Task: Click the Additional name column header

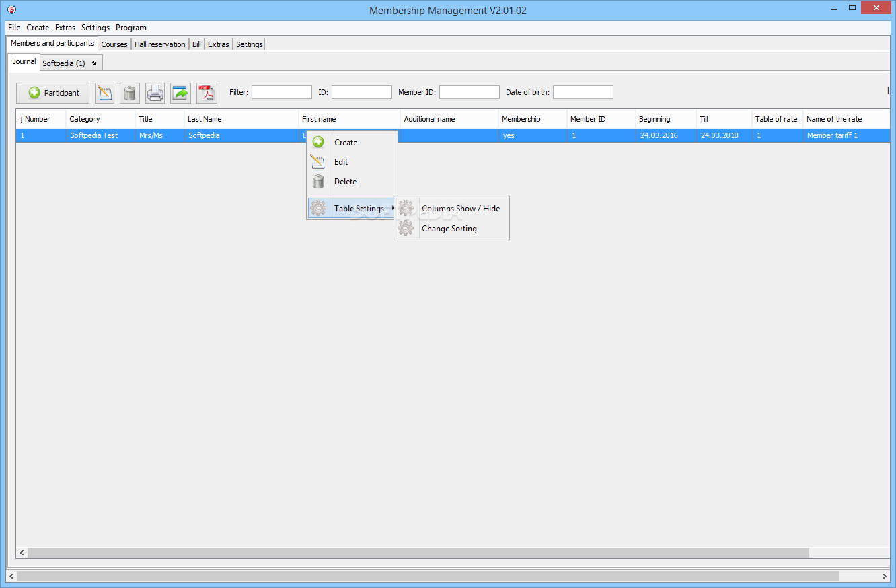Action: click(x=449, y=119)
